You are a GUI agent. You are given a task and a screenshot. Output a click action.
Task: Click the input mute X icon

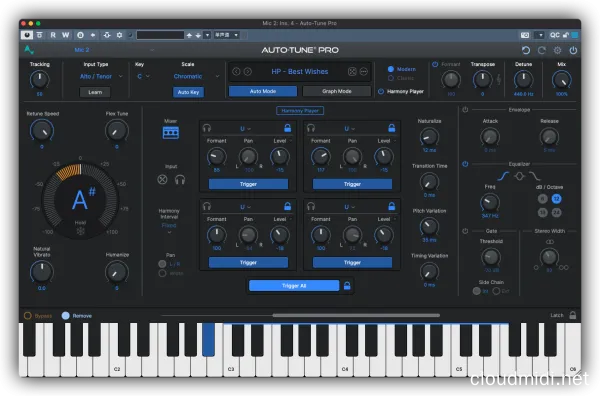(x=162, y=179)
